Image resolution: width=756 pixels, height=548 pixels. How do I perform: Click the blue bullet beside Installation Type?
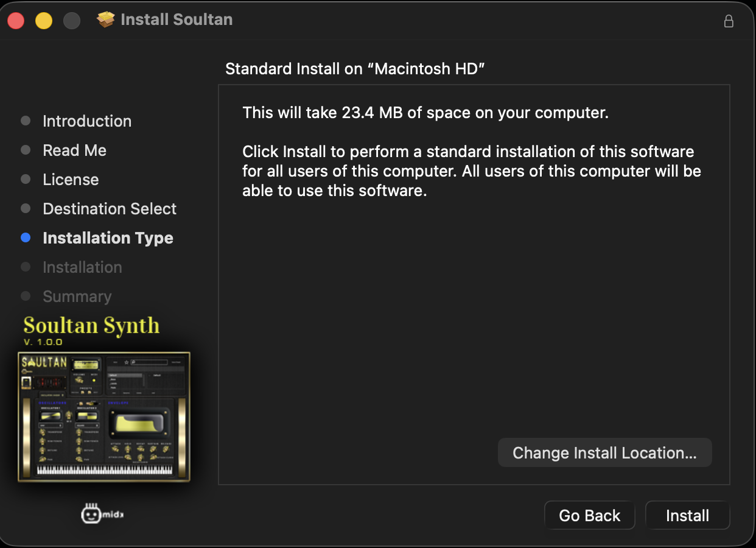click(26, 237)
